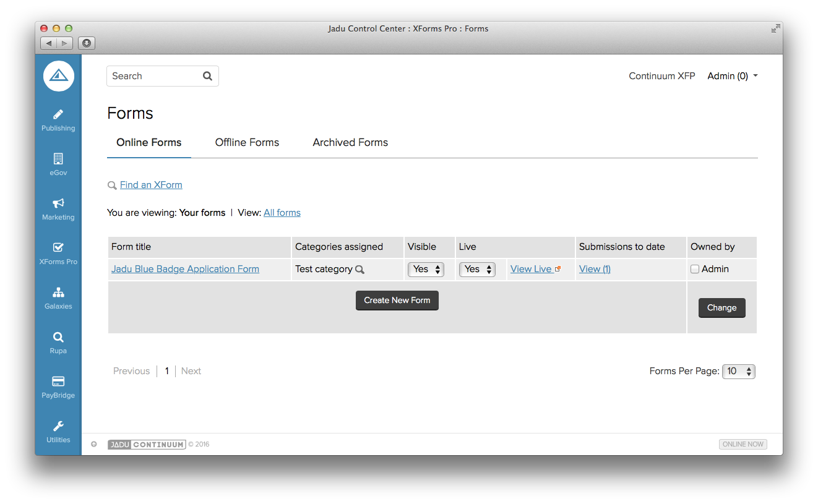Open the Publishing pencil icon in sidebar
818x504 pixels.
pyautogui.click(x=58, y=114)
